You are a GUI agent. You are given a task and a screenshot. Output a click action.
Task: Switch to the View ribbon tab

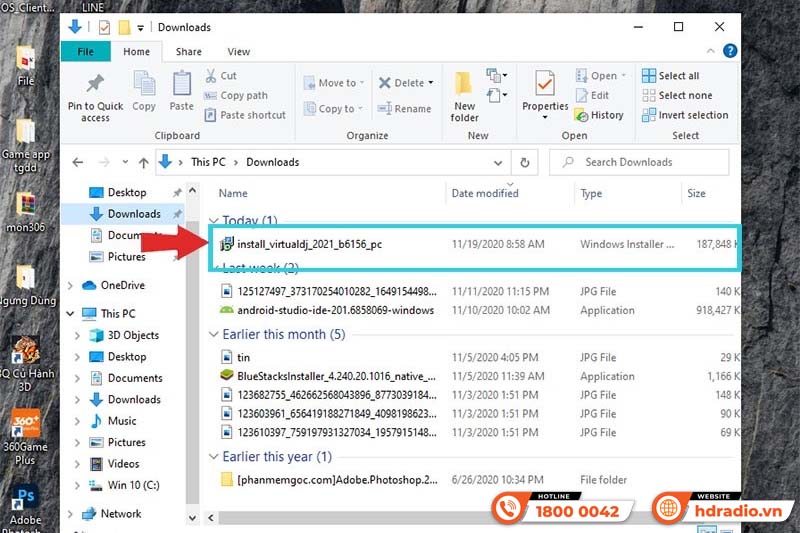(239, 52)
